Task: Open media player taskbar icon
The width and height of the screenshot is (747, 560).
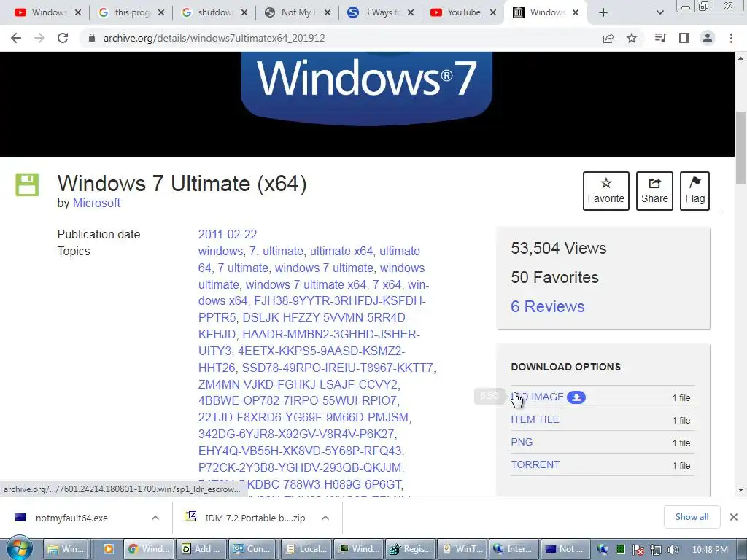Action: click(108, 549)
